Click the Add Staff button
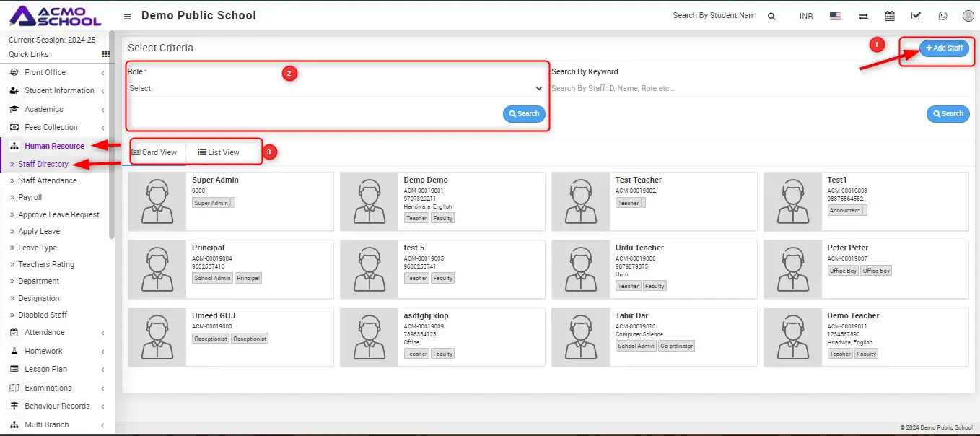This screenshot has width=980, height=436. pos(944,48)
